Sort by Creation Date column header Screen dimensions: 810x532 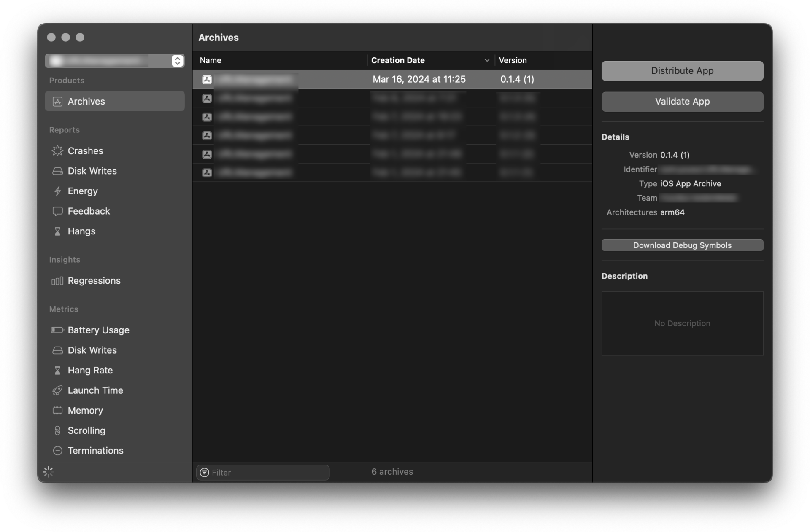pos(431,60)
